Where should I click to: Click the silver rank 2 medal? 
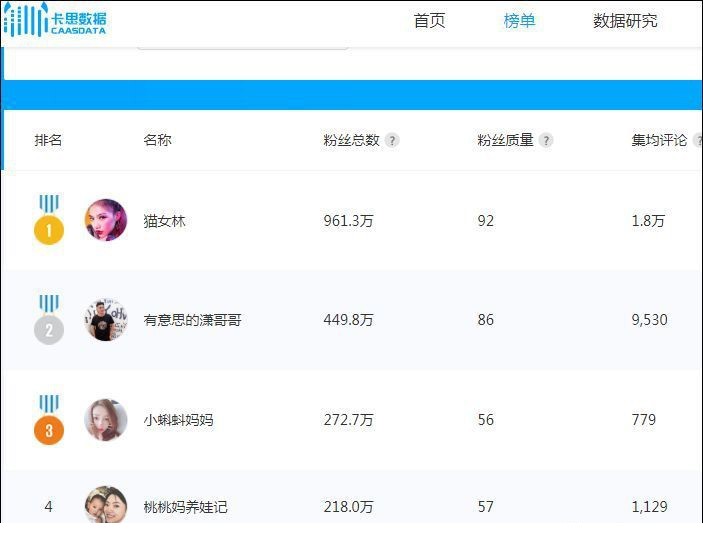click(49, 320)
